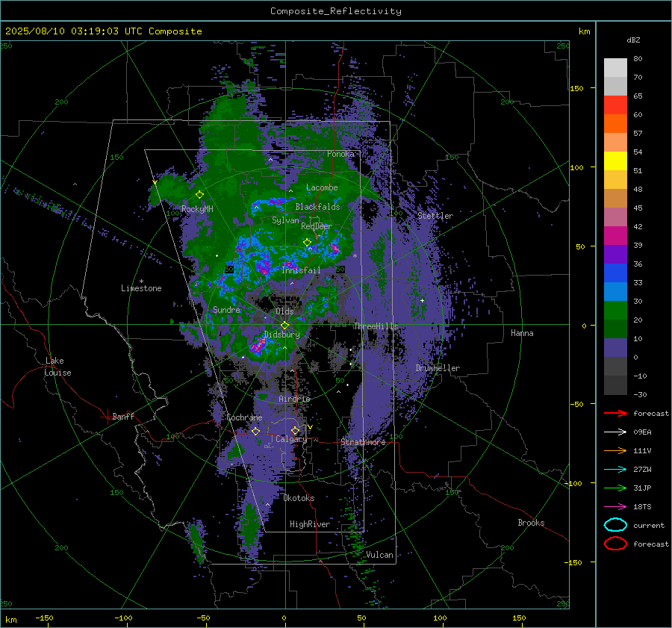Click the Ponoka city label
Image resolution: width=672 pixels, height=628 pixels.
[340, 154]
